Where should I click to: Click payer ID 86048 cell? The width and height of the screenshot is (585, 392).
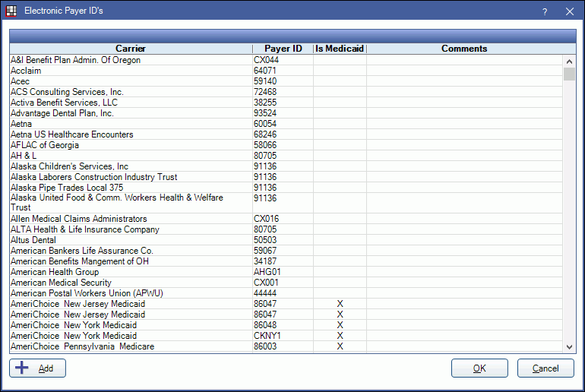click(x=283, y=325)
